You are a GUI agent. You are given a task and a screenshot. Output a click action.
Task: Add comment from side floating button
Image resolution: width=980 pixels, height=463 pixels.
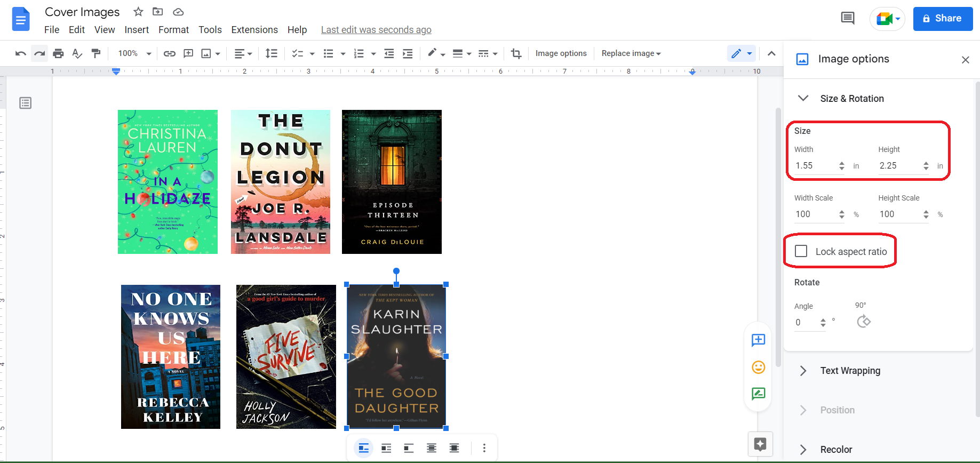758,340
